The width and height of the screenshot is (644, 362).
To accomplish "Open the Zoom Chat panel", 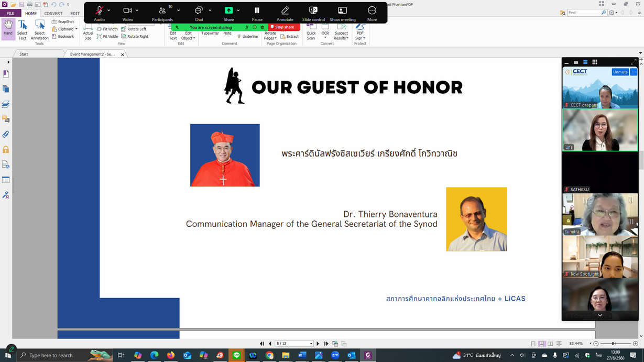I will click(x=199, y=10).
